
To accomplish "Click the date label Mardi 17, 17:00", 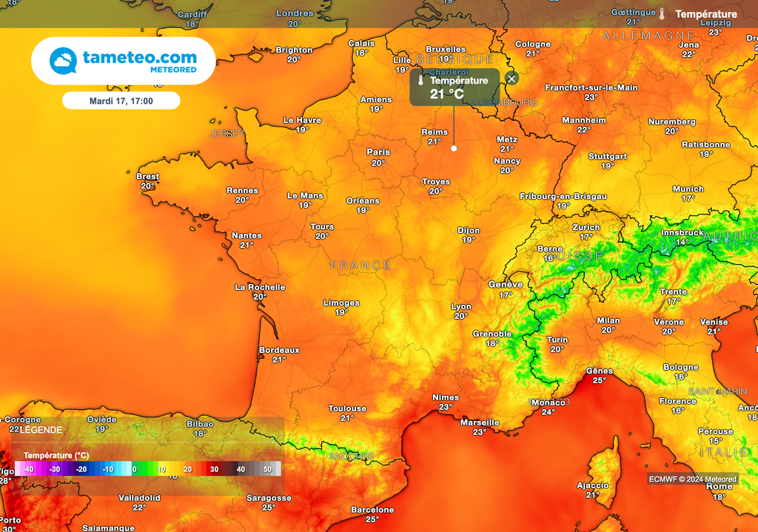I will 121,101.
